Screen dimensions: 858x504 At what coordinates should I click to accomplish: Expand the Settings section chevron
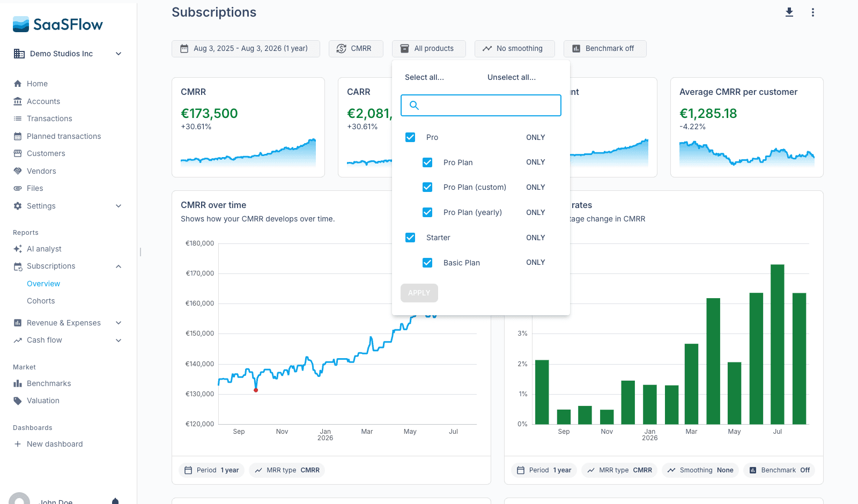tap(119, 206)
